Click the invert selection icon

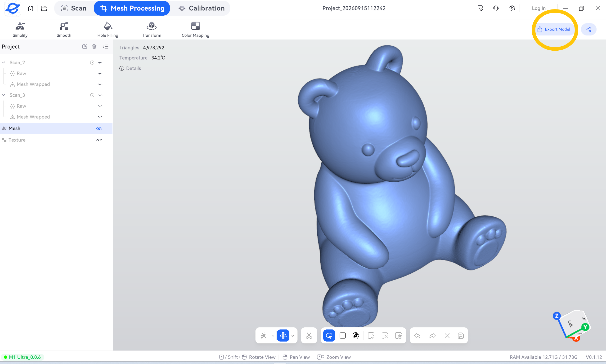[371, 336]
